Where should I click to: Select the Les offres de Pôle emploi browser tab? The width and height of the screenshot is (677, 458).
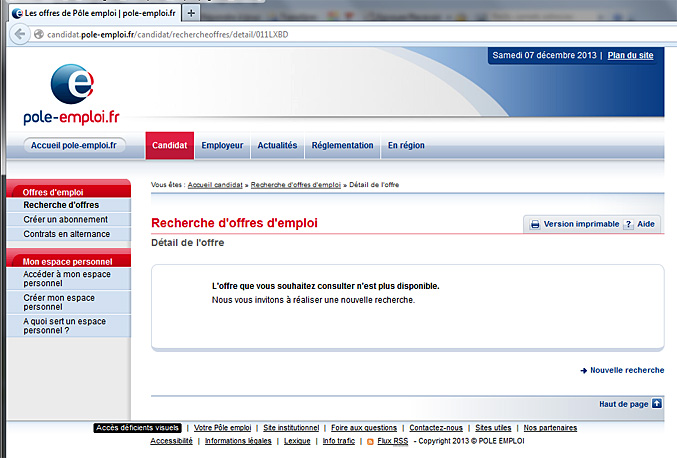95,13
